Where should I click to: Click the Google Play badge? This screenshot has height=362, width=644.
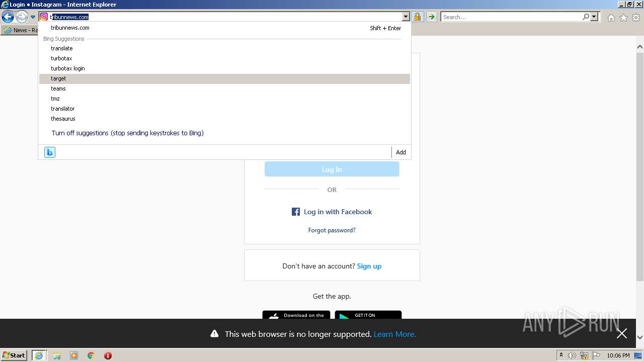click(368, 315)
